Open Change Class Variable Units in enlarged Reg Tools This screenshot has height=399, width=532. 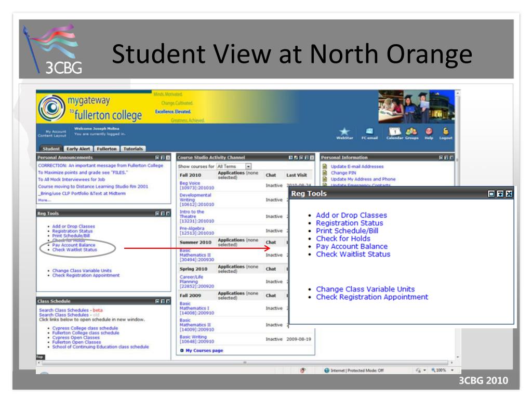click(365, 289)
